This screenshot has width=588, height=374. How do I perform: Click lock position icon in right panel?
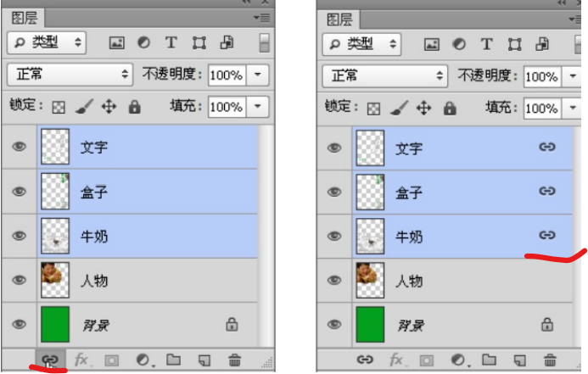pos(424,108)
